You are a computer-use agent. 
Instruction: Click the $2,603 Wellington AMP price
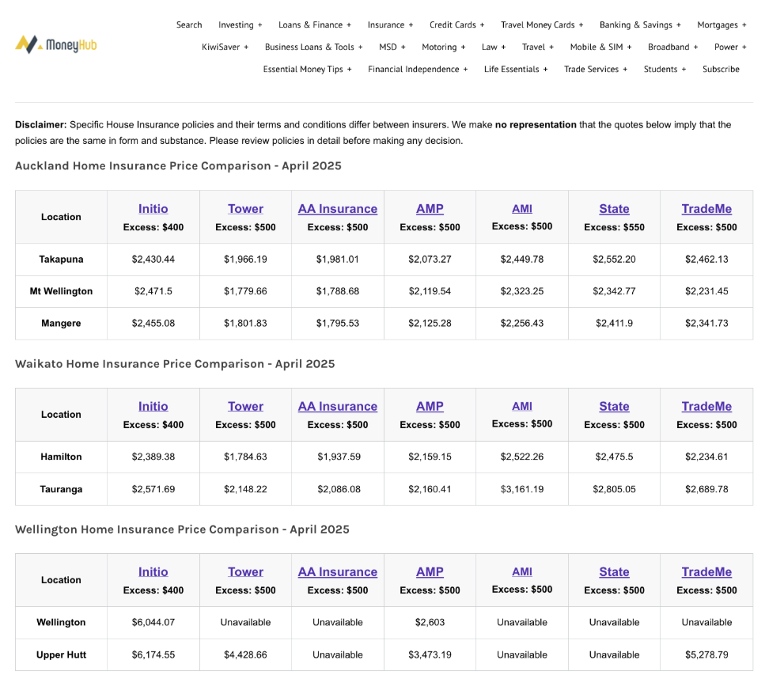(x=430, y=622)
